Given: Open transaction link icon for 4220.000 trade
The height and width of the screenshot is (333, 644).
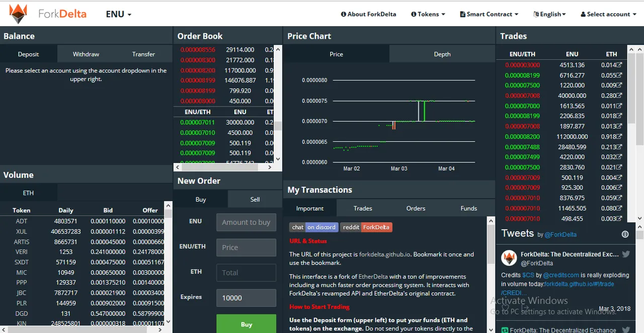Looking at the screenshot, I should pyautogui.click(x=619, y=157).
